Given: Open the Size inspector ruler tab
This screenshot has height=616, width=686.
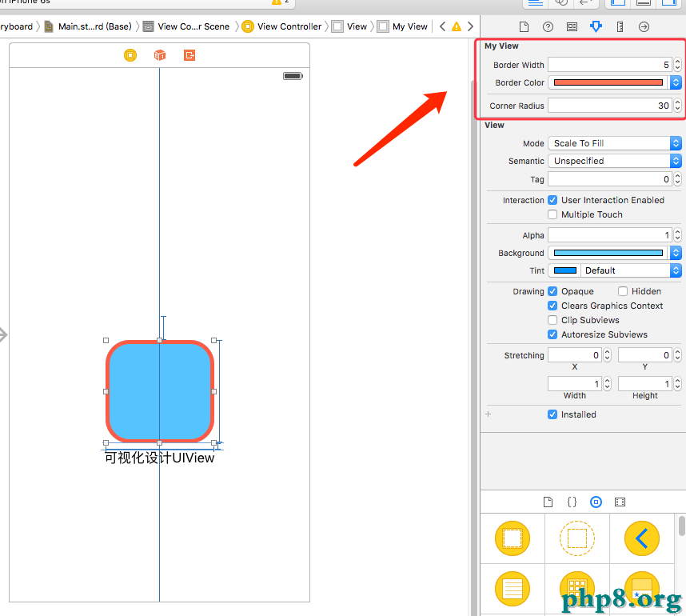Looking at the screenshot, I should (x=620, y=26).
